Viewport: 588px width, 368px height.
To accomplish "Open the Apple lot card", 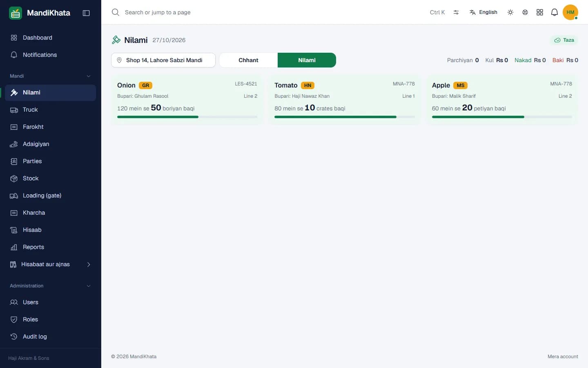I will [x=502, y=100].
